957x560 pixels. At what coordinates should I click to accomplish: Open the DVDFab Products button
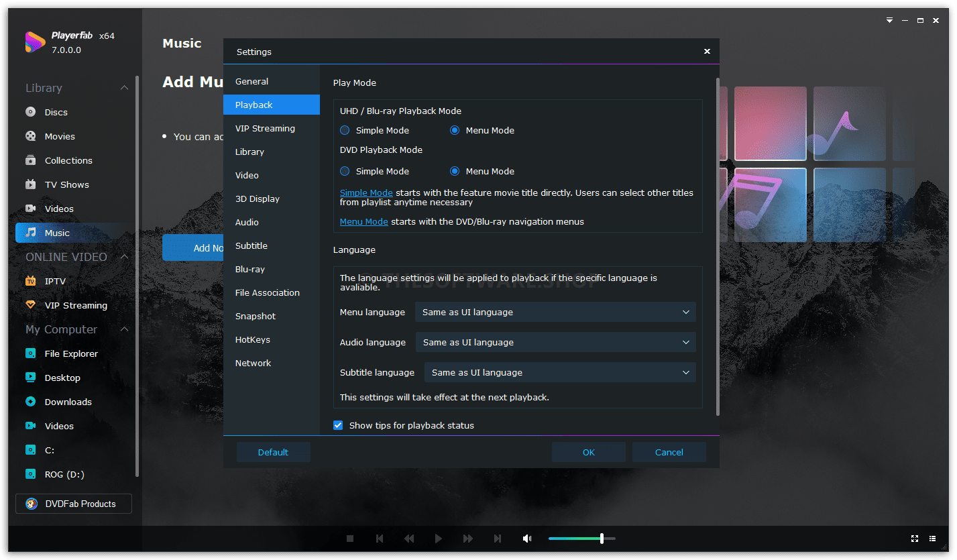[74, 504]
